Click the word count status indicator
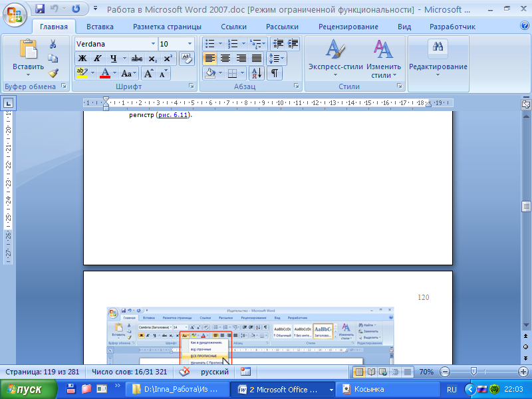The height and width of the screenshot is (399, 532). pyautogui.click(x=129, y=372)
